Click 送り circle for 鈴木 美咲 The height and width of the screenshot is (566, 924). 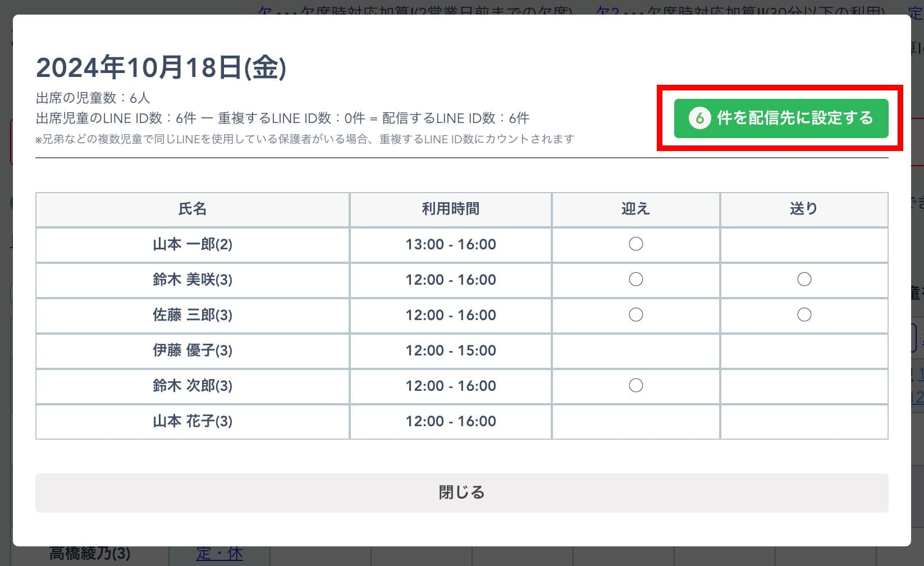[x=804, y=280]
